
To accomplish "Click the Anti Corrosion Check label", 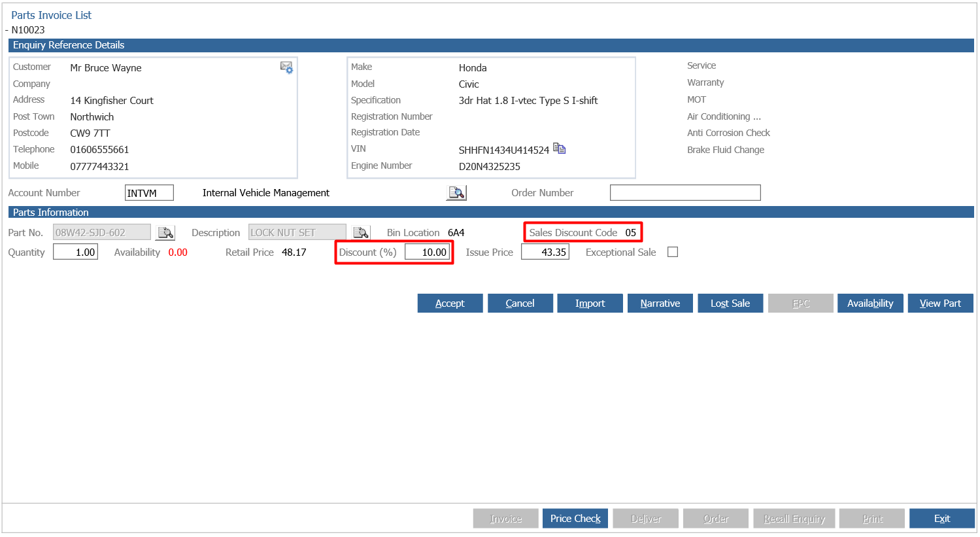I will [728, 133].
